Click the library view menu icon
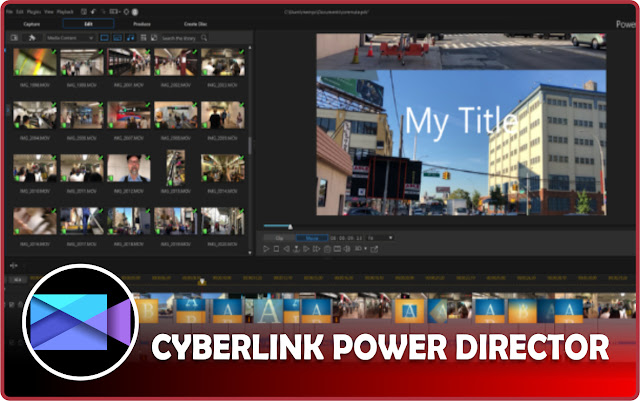This screenshot has width=640, height=401. [x=143, y=38]
